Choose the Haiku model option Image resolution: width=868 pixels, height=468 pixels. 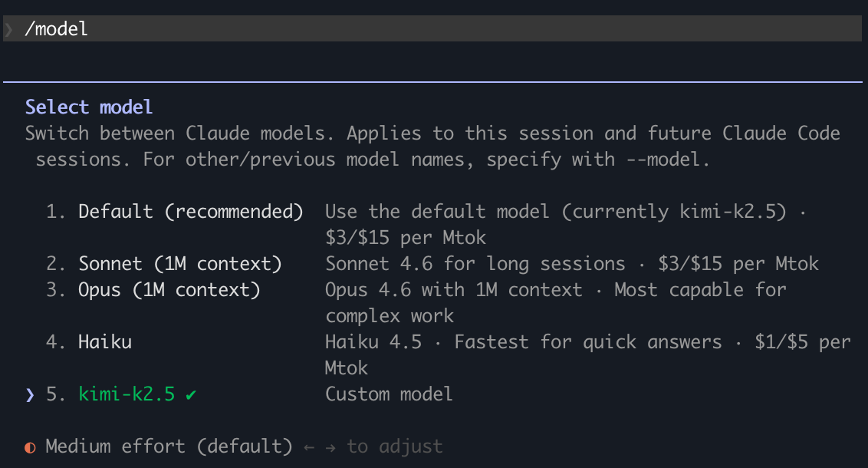(x=105, y=342)
